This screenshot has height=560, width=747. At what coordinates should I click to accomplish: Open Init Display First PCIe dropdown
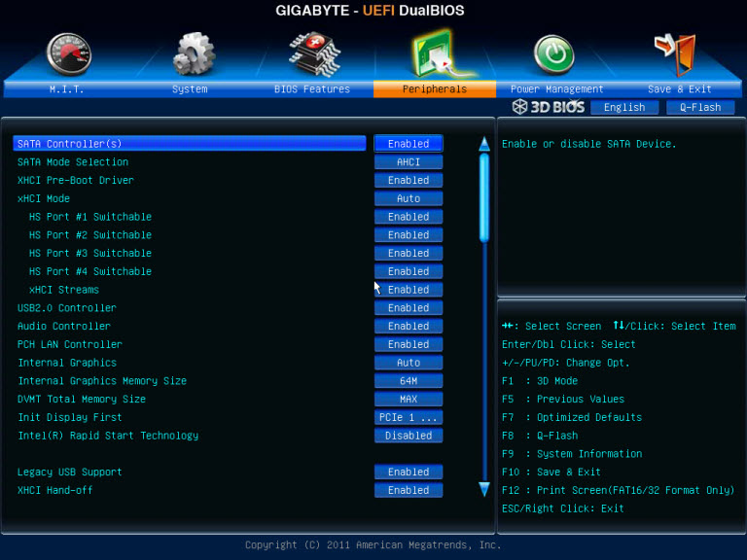(409, 417)
